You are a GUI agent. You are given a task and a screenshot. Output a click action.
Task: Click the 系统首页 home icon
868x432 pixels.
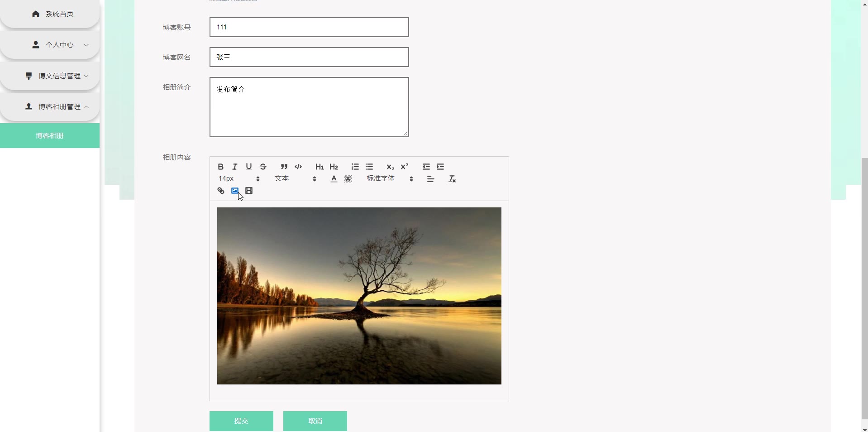coord(36,14)
